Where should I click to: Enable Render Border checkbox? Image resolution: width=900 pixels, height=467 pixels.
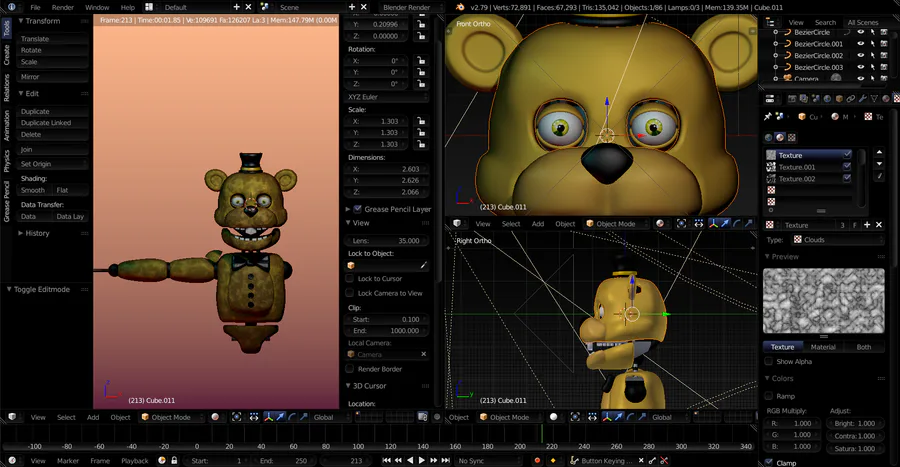(x=350, y=369)
